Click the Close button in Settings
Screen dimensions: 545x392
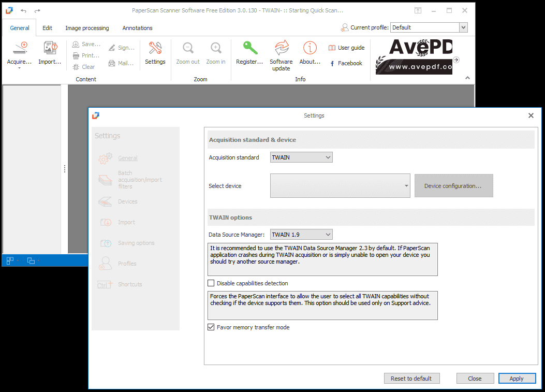[475, 379]
